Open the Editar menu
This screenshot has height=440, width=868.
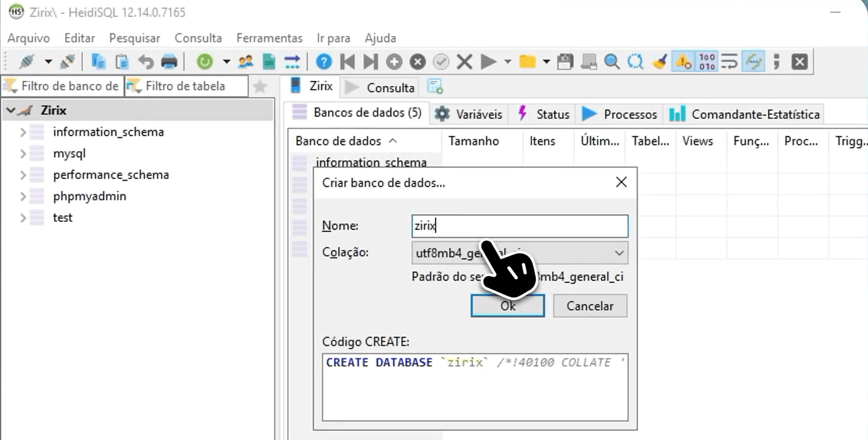click(80, 38)
